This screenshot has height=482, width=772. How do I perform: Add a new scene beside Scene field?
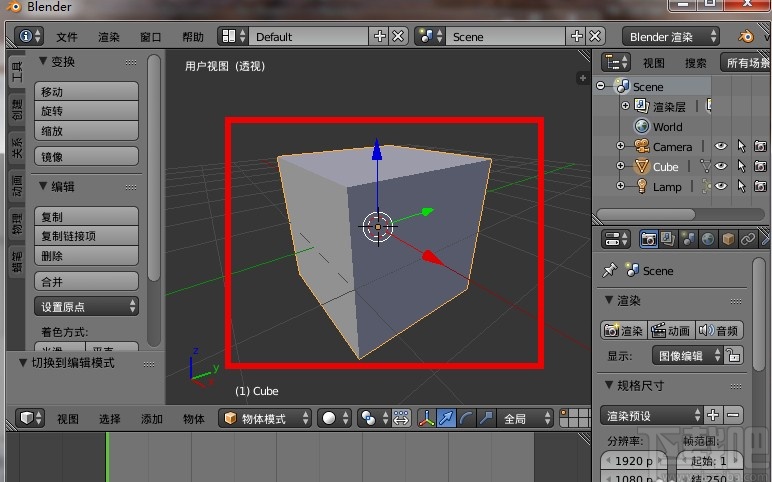[x=577, y=36]
